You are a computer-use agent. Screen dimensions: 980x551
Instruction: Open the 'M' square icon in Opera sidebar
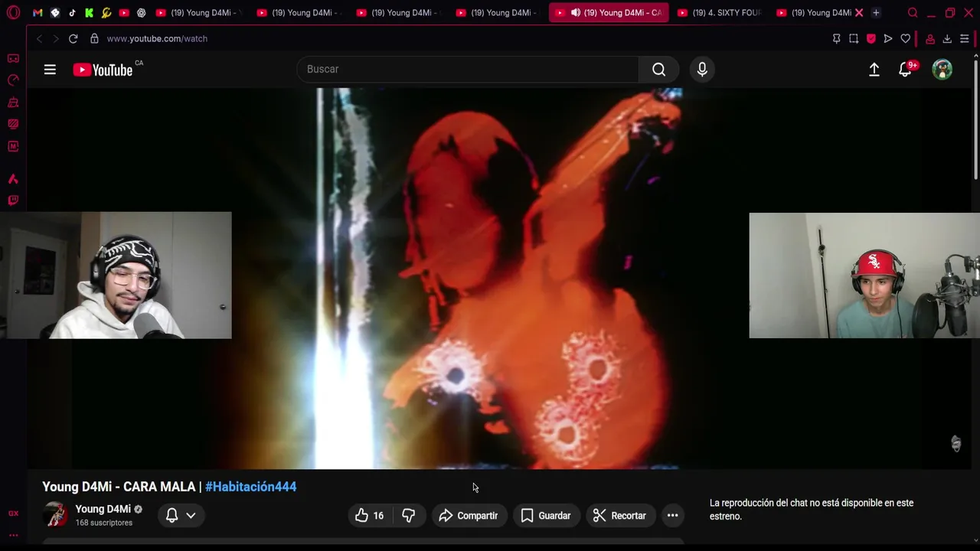pyautogui.click(x=13, y=146)
